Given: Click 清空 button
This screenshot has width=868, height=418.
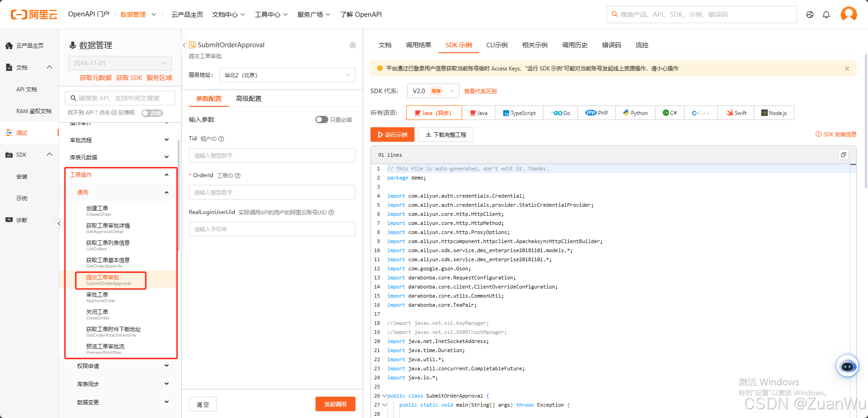Looking at the screenshot, I should [202, 404].
